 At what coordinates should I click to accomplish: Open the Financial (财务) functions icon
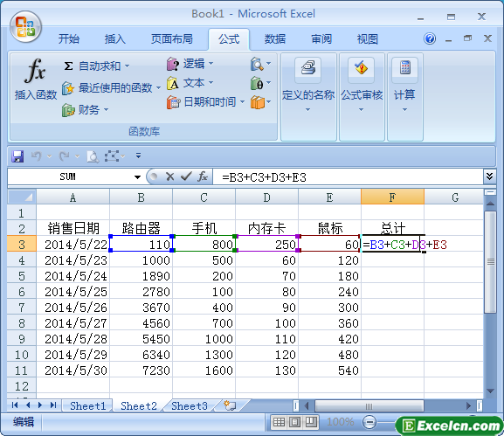coord(68,109)
